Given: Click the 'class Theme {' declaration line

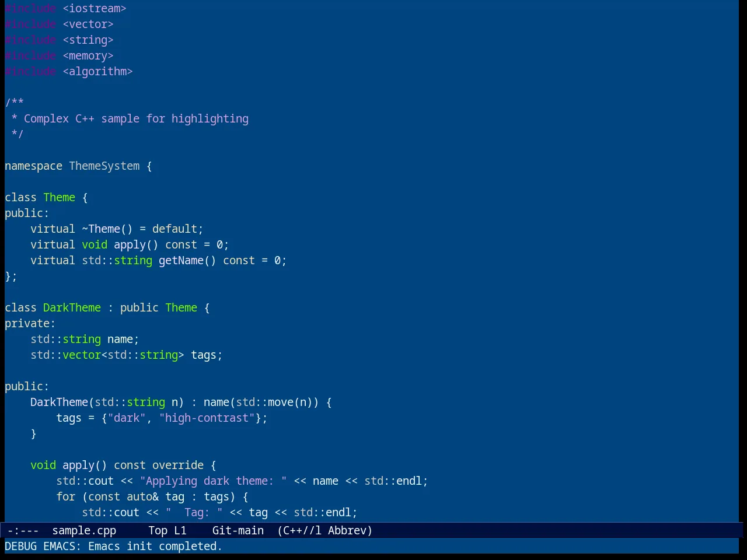Looking at the screenshot, I should coord(46,197).
